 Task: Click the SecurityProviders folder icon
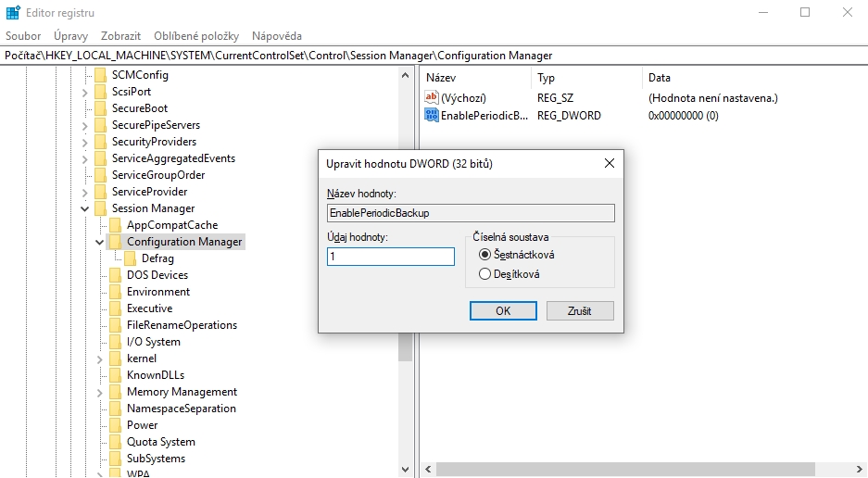pyautogui.click(x=100, y=141)
